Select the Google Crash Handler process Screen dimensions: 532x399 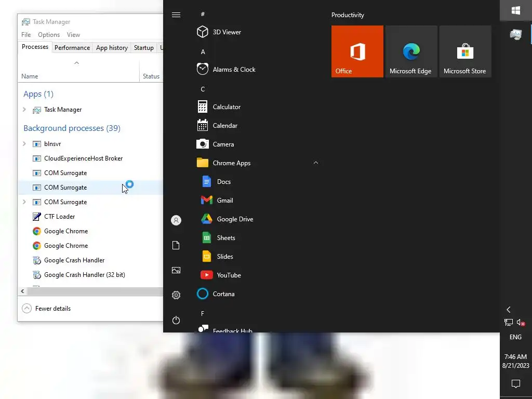tap(90, 260)
